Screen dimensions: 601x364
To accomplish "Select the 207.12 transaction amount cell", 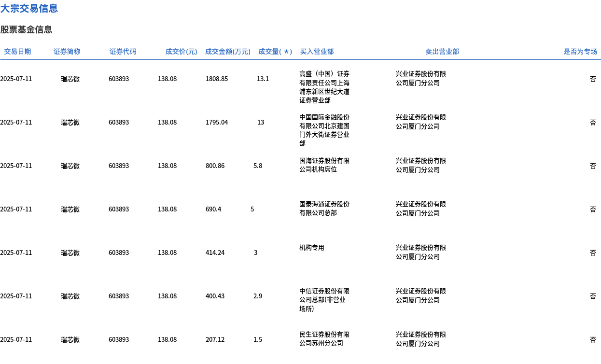I will click(x=215, y=339).
